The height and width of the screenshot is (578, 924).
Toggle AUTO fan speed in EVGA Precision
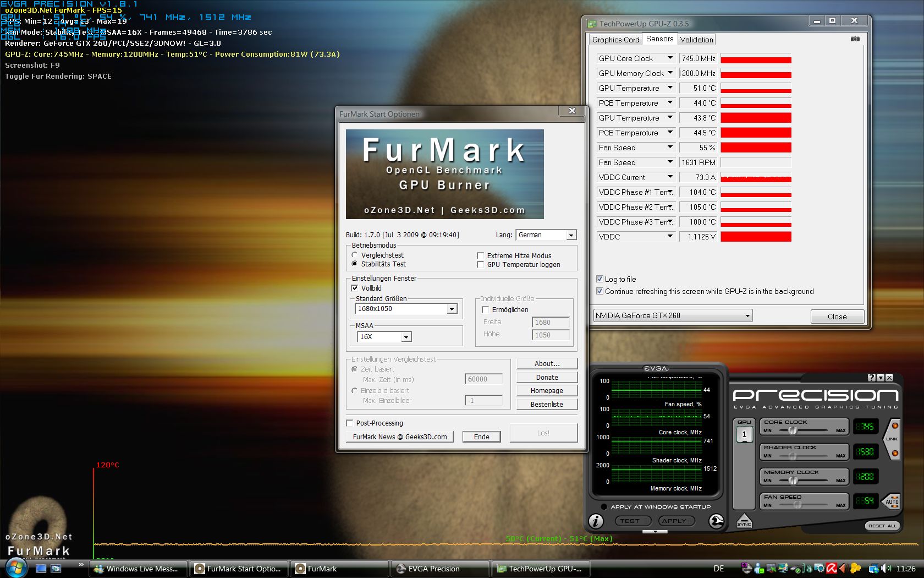[892, 501]
